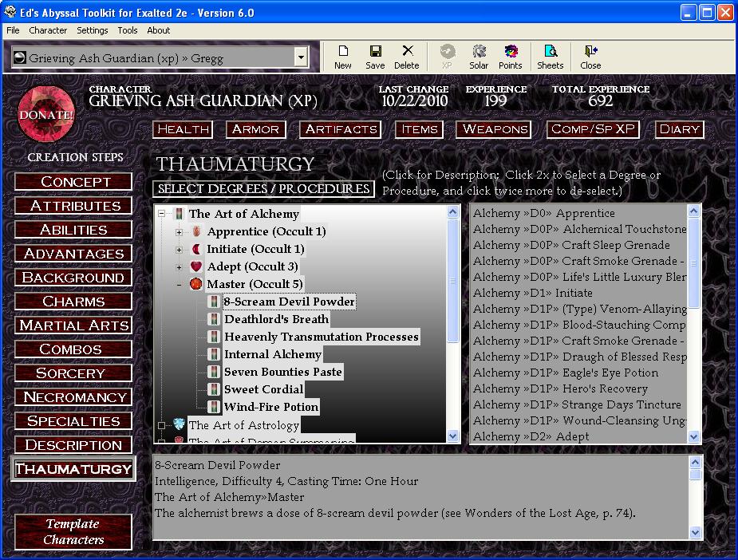This screenshot has width=738, height=560.
Task: Open the File menu
Action: (13, 30)
